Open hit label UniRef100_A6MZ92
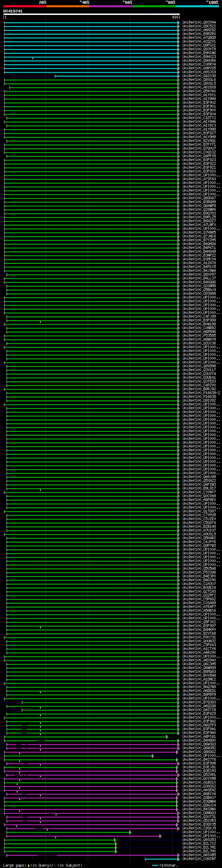This screenshot has width=222, height=868. pyautogui.click(x=199, y=30)
